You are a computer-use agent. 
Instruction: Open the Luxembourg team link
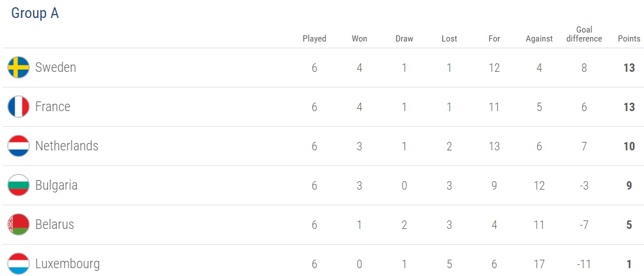67,264
